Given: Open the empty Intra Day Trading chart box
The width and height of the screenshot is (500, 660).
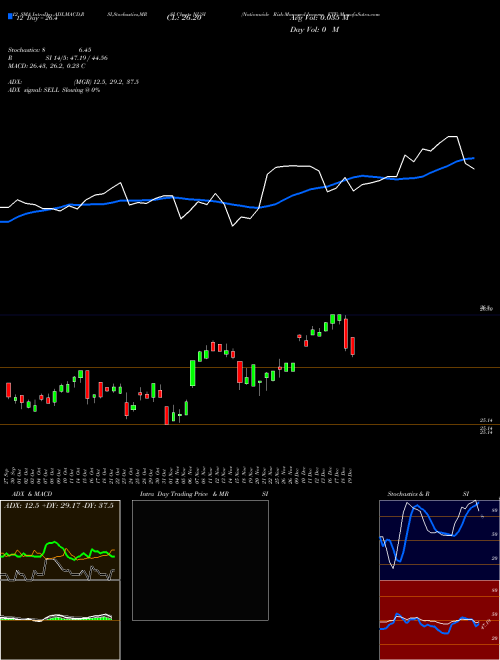Looking at the screenshot, I should (x=200, y=560).
